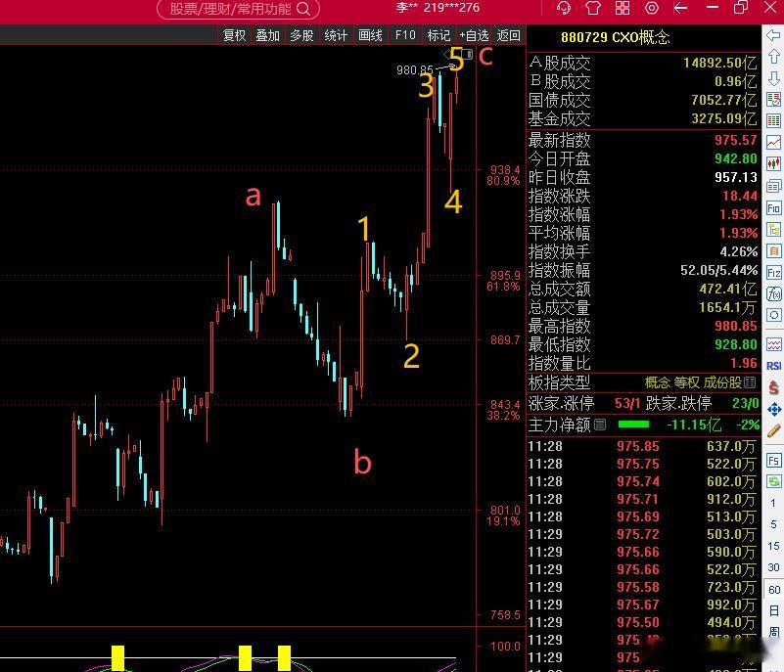Click the up arrow icon in sidebar
The image size is (784, 672).
pos(773,57)
